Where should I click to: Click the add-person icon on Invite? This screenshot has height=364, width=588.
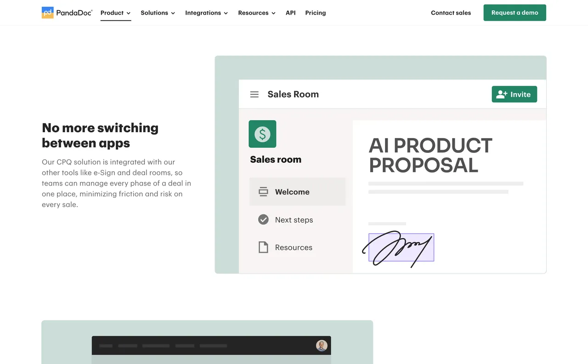pyautogui.click(x=502, y=95)
